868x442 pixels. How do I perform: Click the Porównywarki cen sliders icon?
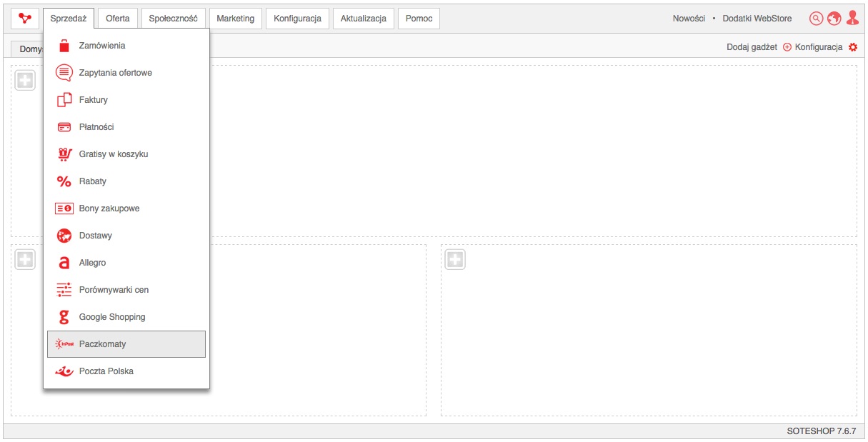pyautogui.click(x=64, y=290)
